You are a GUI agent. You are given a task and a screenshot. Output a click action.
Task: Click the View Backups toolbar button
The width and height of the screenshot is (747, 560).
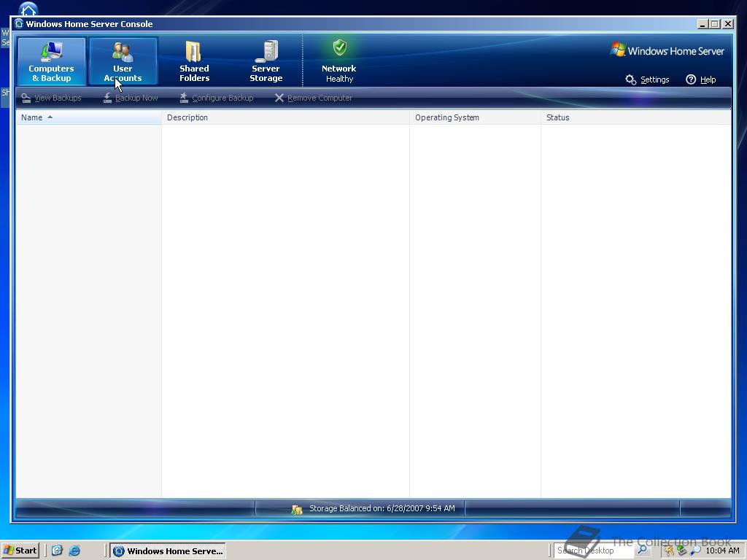tap(52, 98)
